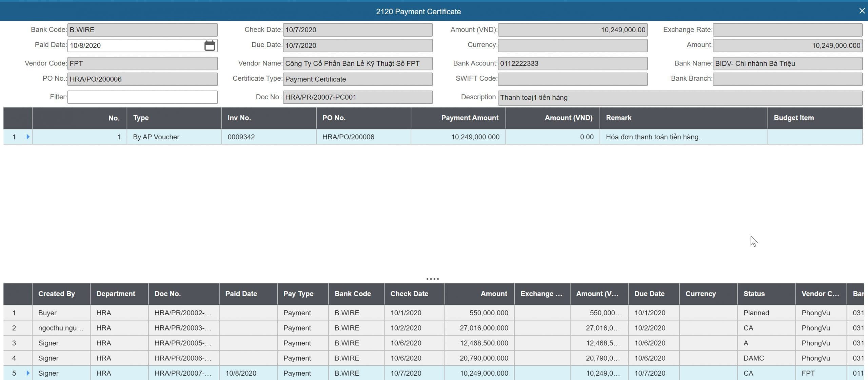Select the row with Status DAMC
The image size is (868, 380).
[753, 358]
